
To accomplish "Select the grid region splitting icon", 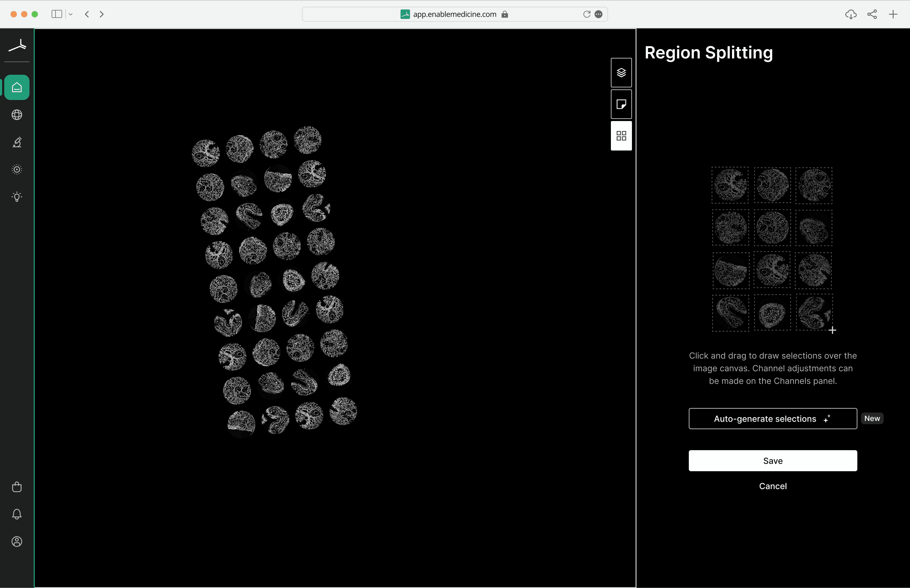I will tap(621, 135).
